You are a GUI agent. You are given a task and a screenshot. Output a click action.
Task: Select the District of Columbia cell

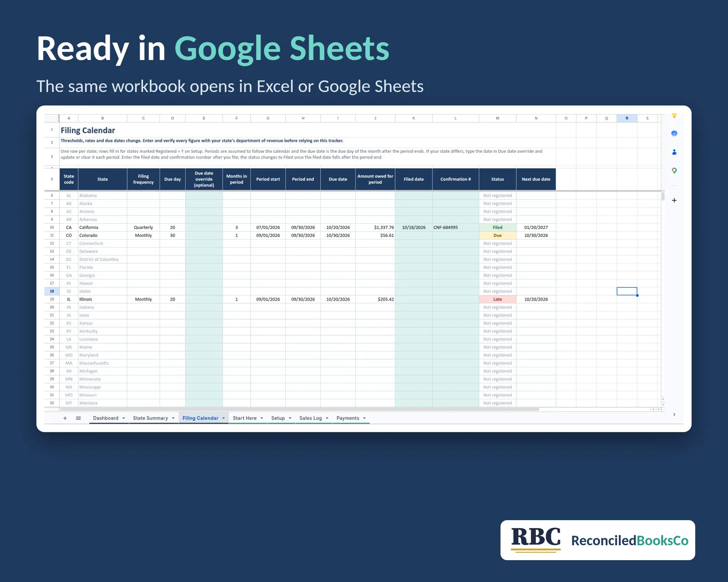[x=102, y=259]
